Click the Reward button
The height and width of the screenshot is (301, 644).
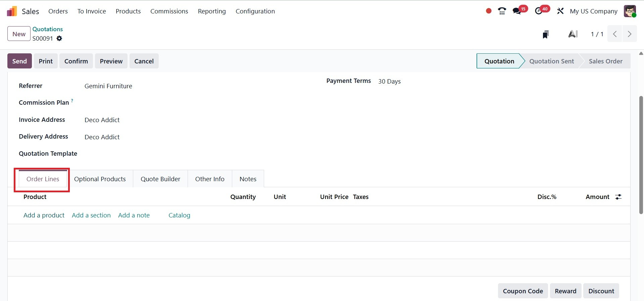click(x=565, y=291)
